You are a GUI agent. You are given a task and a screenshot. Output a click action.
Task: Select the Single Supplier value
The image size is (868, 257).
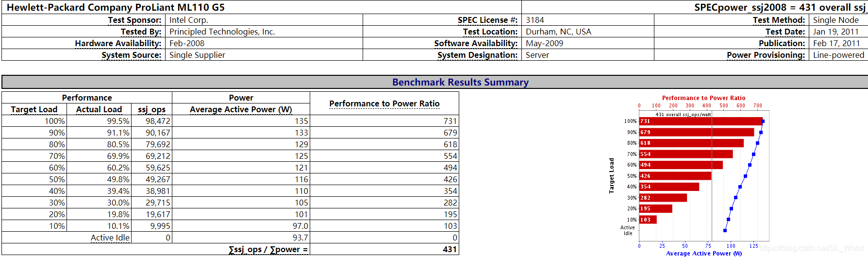tap(197, 55)
